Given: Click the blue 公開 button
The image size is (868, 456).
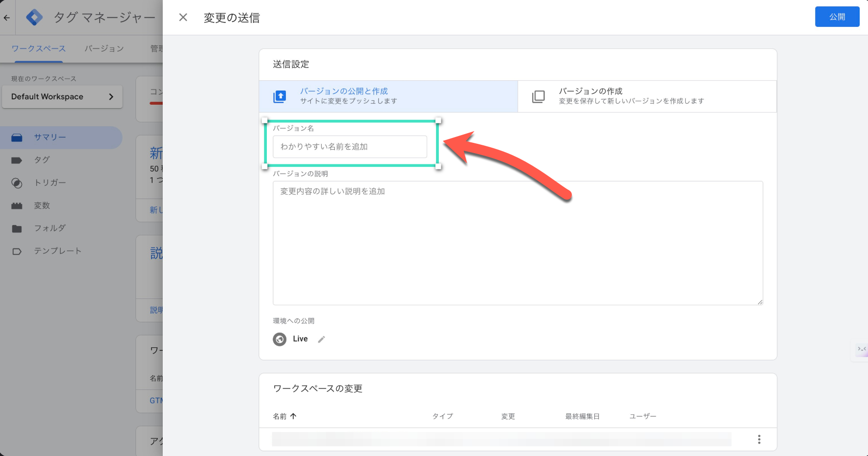Looking at the screenshot, I should (x=837, y=17).
